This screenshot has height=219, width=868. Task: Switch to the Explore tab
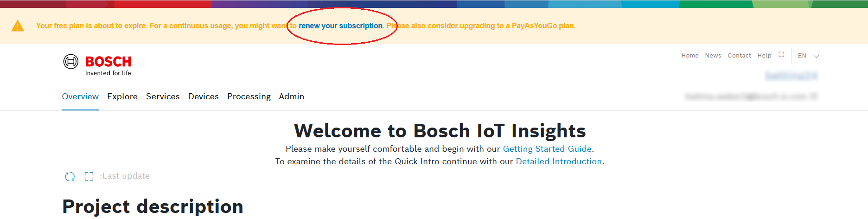(122, 97)
